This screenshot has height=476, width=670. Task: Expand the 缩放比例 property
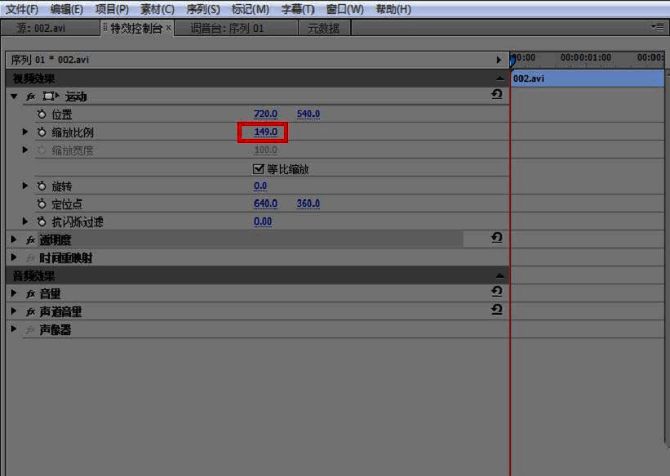click(x=25, y=132)
